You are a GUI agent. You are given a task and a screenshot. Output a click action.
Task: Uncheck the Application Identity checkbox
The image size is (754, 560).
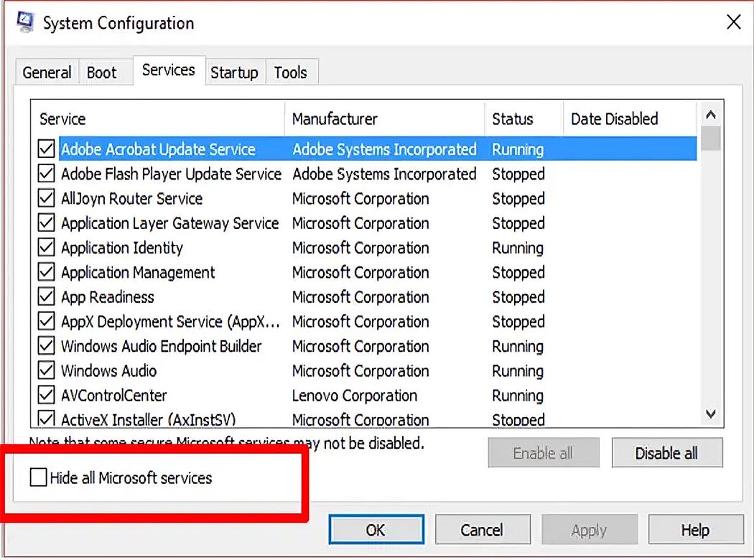tap(46, 247)
